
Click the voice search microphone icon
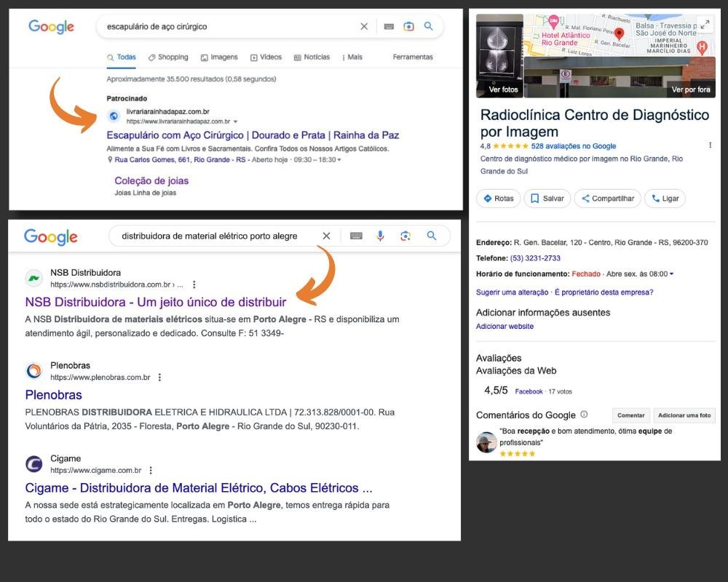coord(380,236)
